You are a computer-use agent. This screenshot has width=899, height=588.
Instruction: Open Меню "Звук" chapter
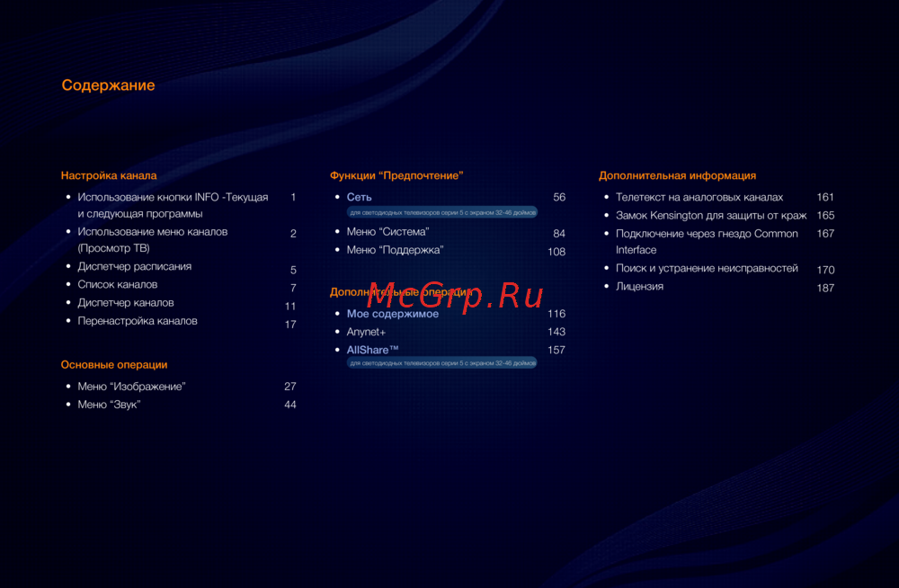(x=109, y=405)
